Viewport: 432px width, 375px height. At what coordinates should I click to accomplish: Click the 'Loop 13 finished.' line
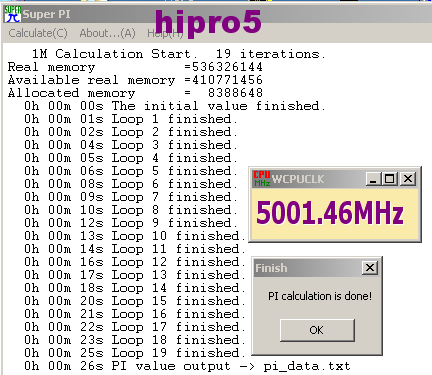(135, 275)
